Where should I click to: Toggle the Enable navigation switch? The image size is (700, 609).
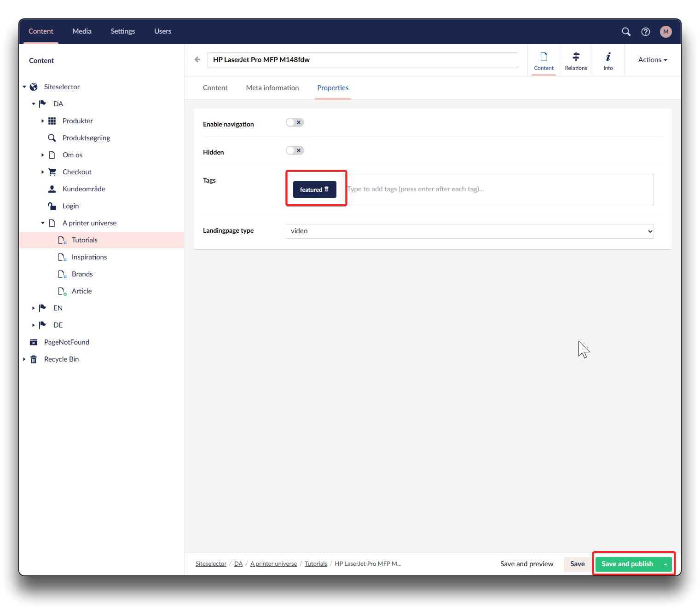tap(295, 122)
